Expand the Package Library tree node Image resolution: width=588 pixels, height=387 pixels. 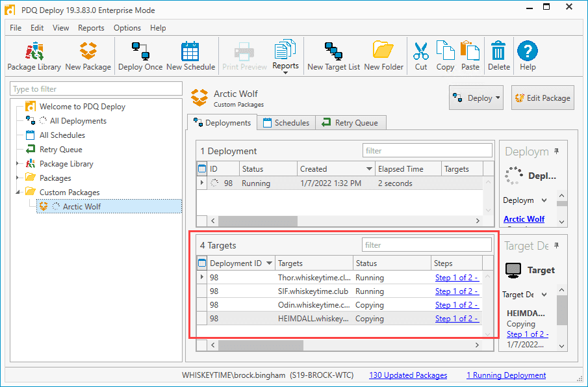point(18,164)
